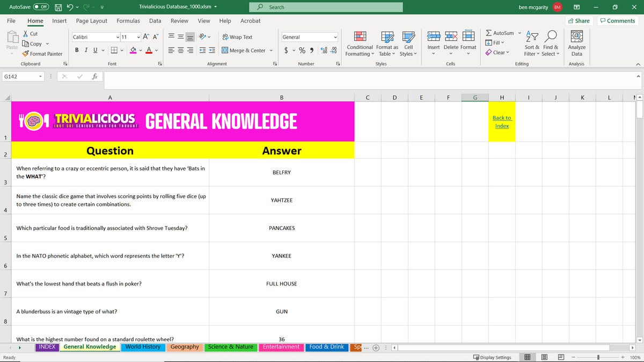Open the Comments button
Viewport: 644px width, 362px height.
pyautogui.click(x=617, y=21)
